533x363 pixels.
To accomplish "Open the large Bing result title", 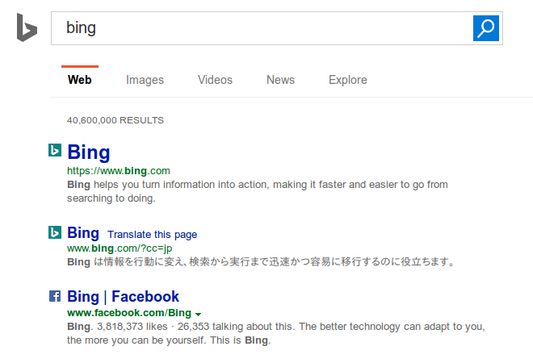I will point(89,152).
